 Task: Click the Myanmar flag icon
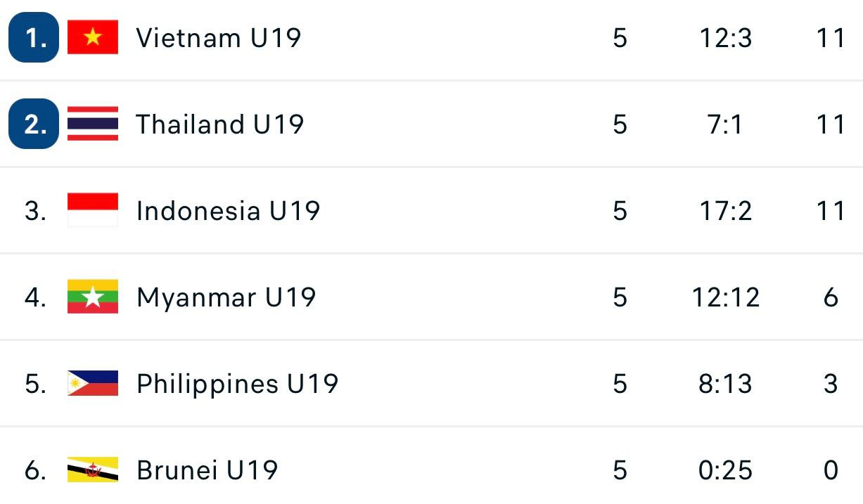click(93, 297)
